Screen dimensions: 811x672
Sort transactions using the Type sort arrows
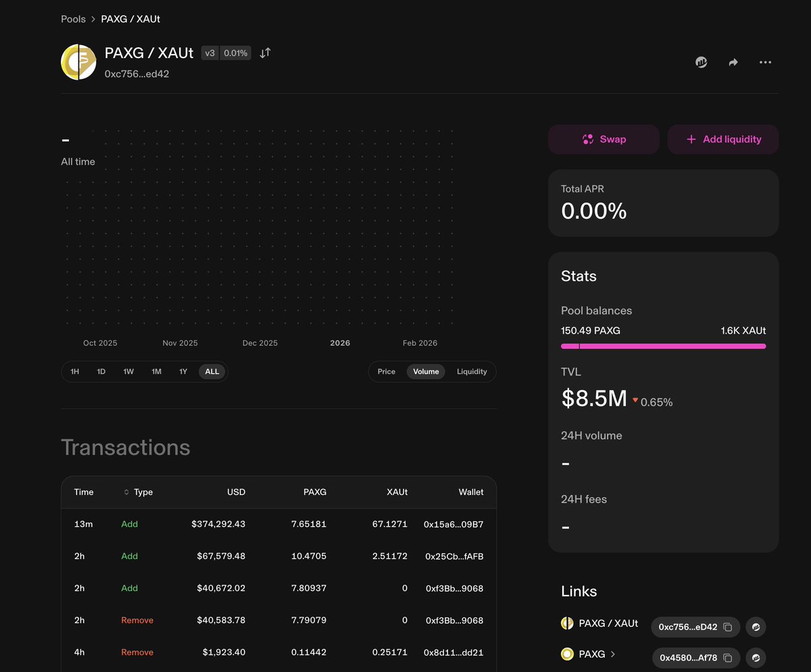126,492
